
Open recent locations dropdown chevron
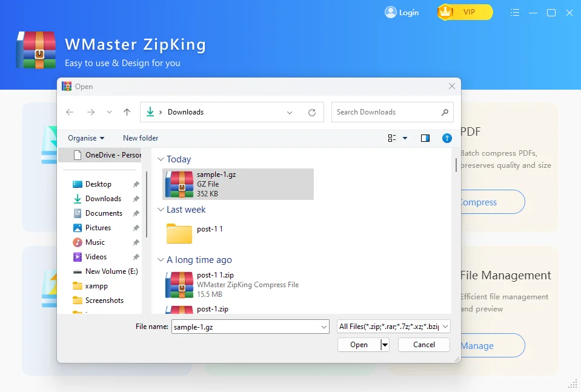(x=109, y=112)
